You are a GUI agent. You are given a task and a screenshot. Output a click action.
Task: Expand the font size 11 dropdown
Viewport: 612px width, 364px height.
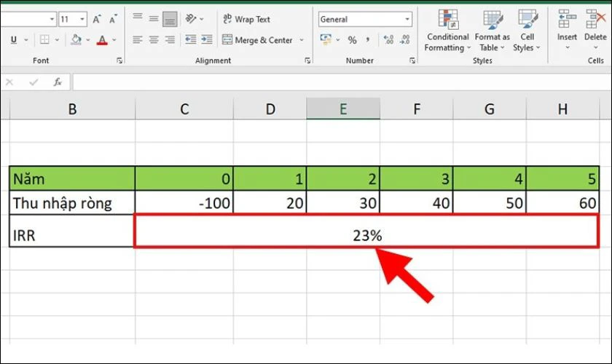pyautogui.click(x=82, y=19)
